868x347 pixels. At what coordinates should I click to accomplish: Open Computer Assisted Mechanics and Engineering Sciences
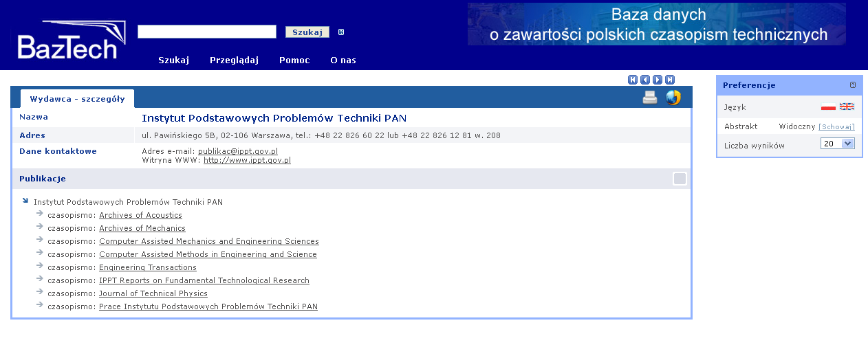click(x=209, y=241)
